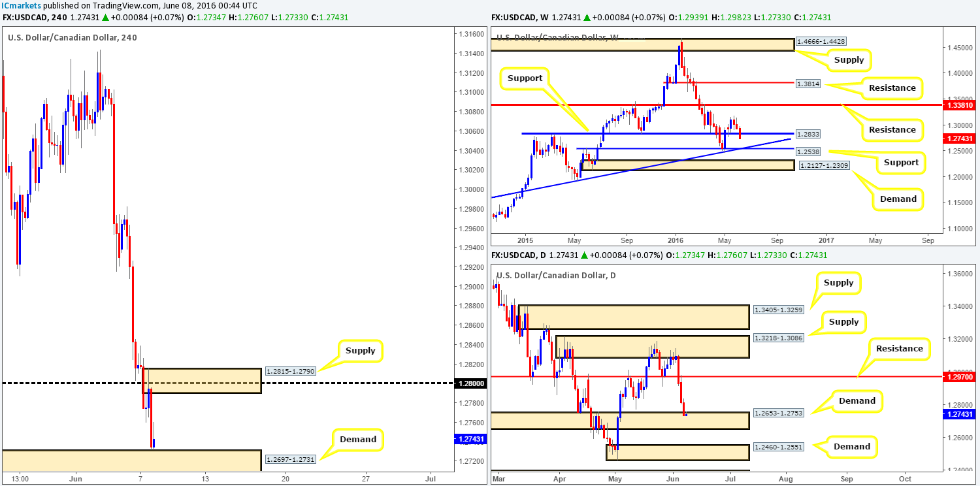
Task: Select the 1.3218-1.3086 daily supply label
Action: click(779, 338)
